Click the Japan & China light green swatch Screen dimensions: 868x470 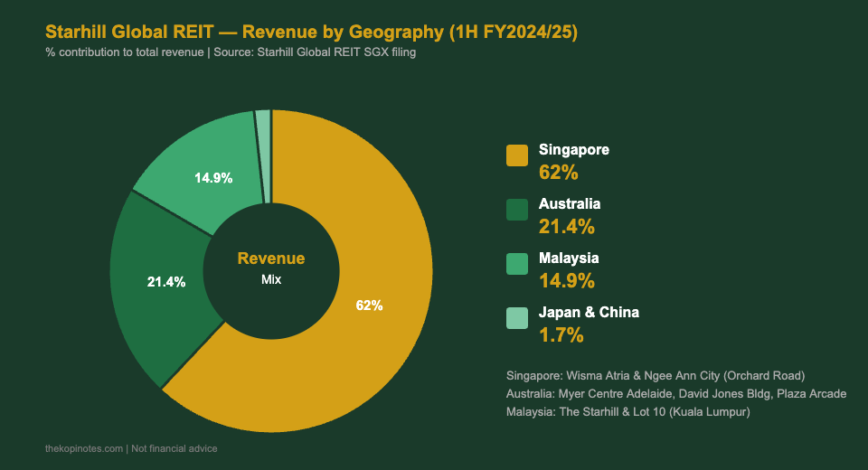[x=517, y=318]
